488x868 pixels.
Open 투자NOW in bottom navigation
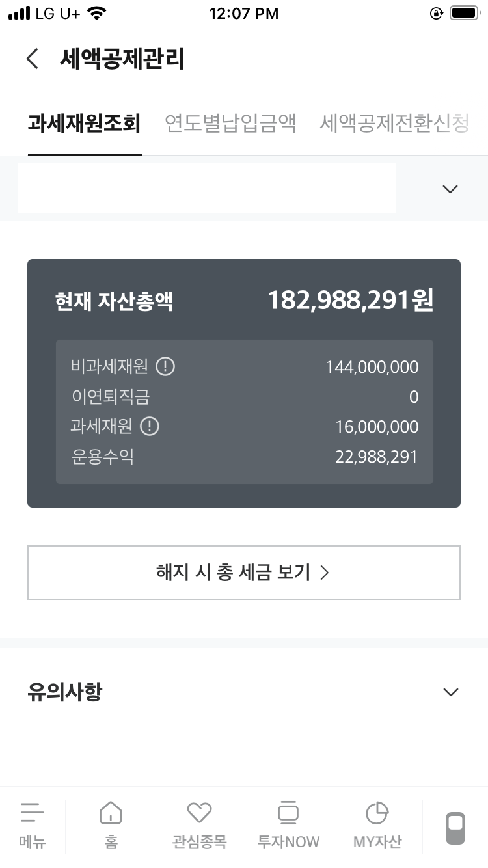pyautogui.click(x=288, y=825)
